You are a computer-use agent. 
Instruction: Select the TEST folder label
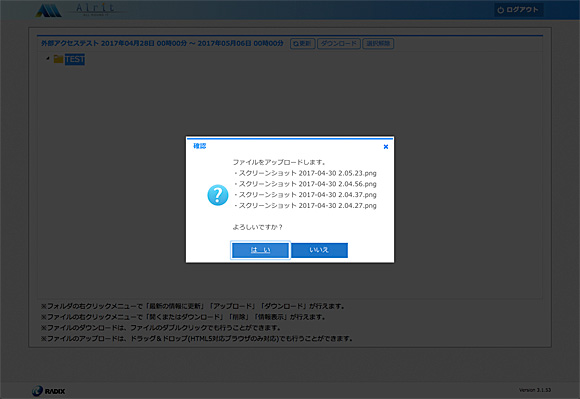(75, 60)
